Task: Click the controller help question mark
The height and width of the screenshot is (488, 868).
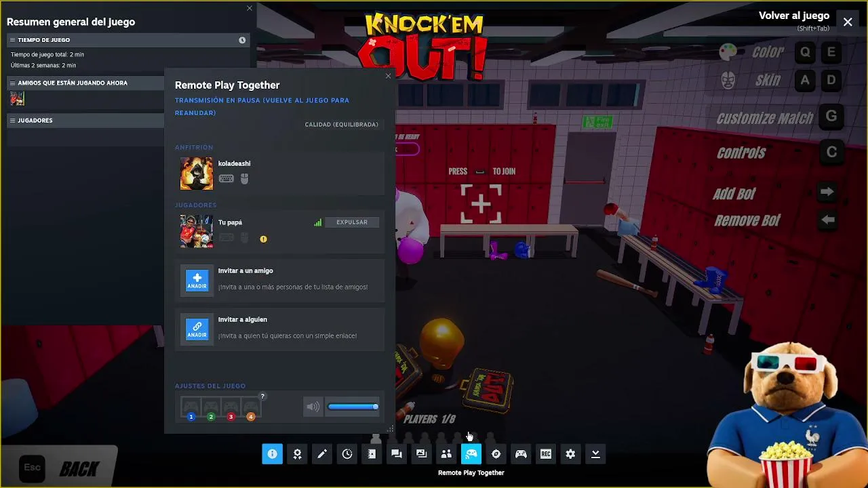Action: coord(262,396)
